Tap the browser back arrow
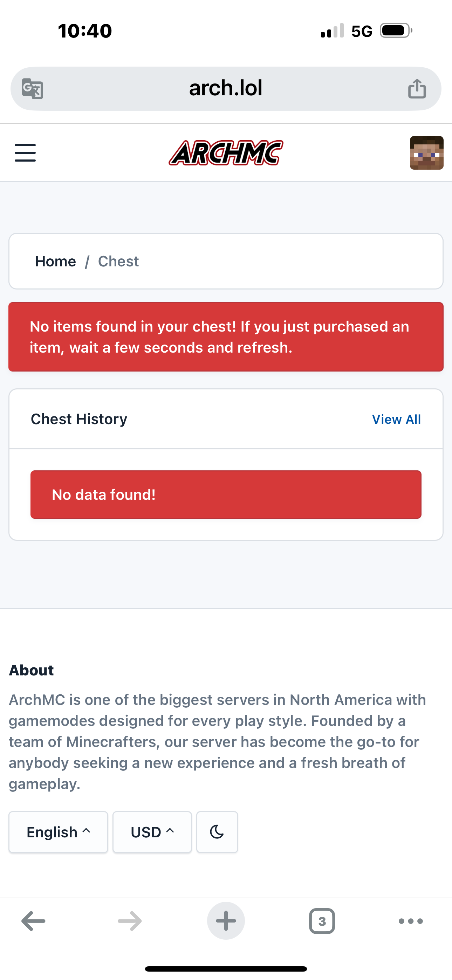Image resolution: width=452 pixels, height=980 pixels. 34,921
